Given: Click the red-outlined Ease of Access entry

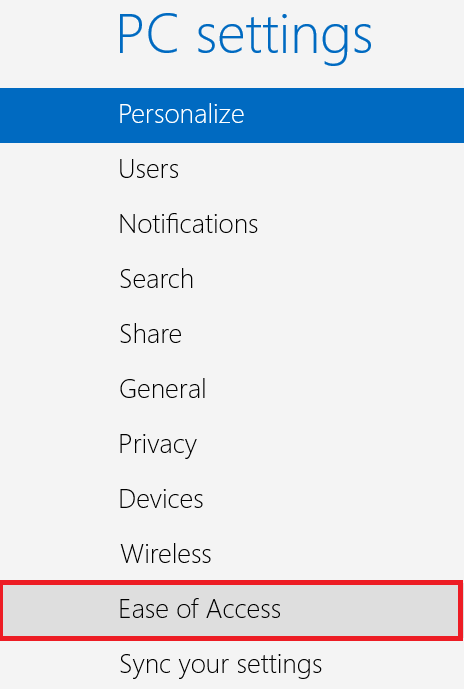Looking at the screenshot, I should coord(232,609).
